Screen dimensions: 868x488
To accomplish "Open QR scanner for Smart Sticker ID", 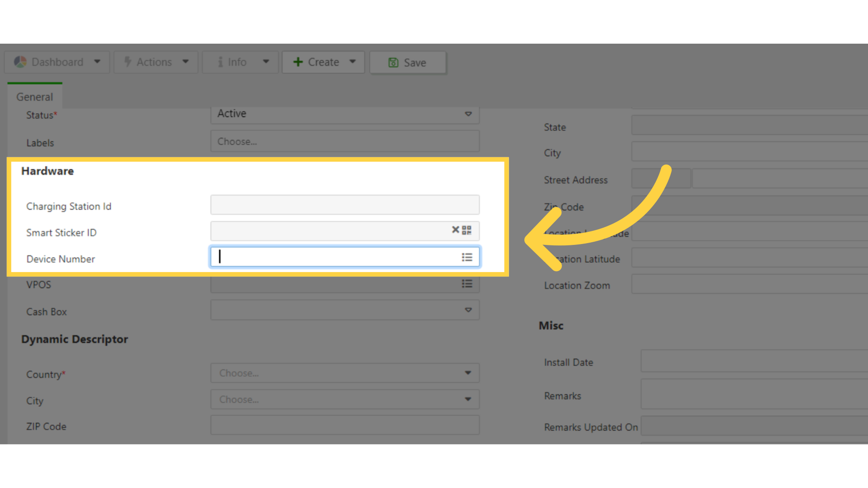I will coord(467,230).
